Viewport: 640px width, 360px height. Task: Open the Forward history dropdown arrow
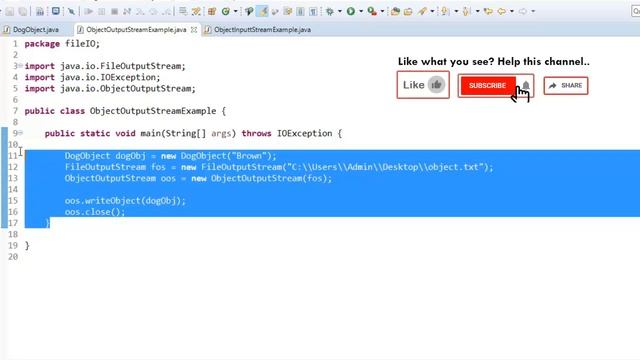[533, 11]
